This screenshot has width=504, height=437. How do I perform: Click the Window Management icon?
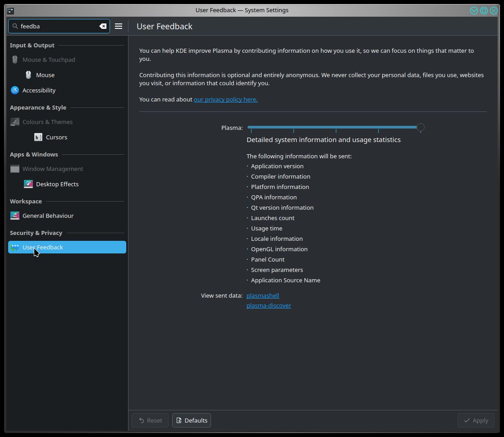tap(15, 169)
